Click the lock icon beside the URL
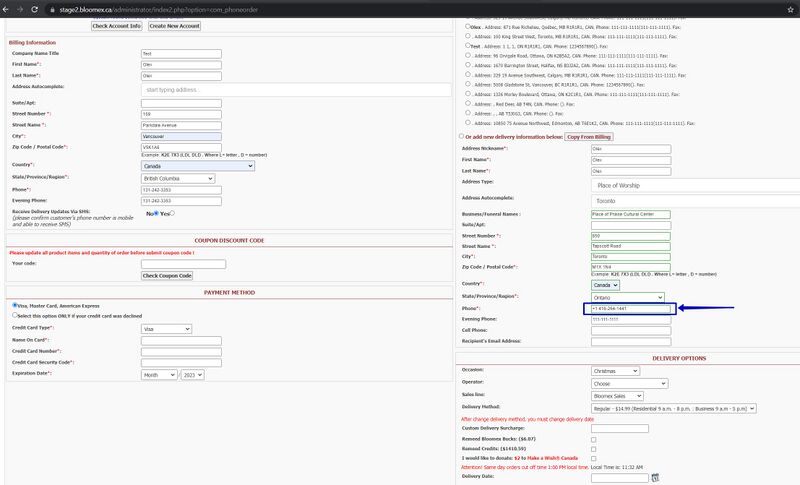 pyautogui.click(x=52, y=10)
